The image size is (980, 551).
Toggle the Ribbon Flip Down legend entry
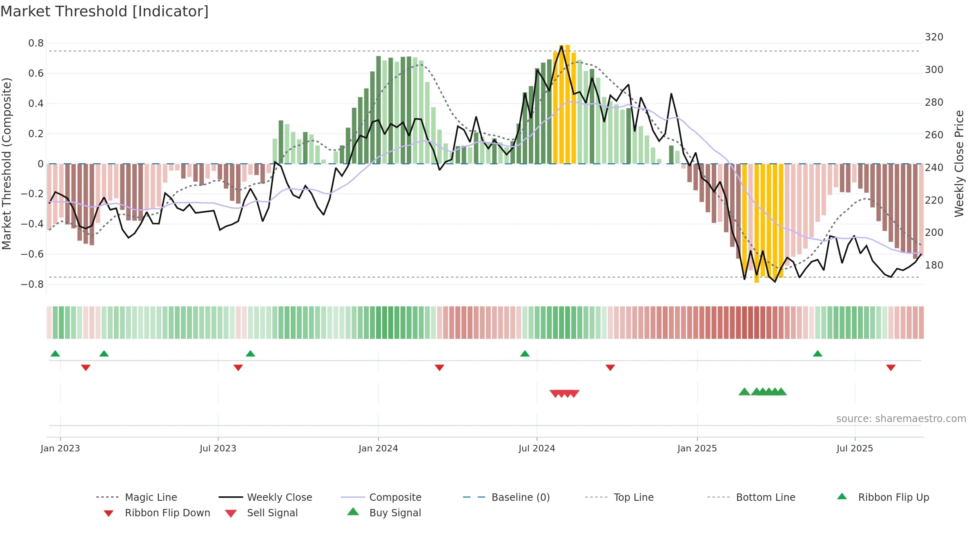[157, 513]
